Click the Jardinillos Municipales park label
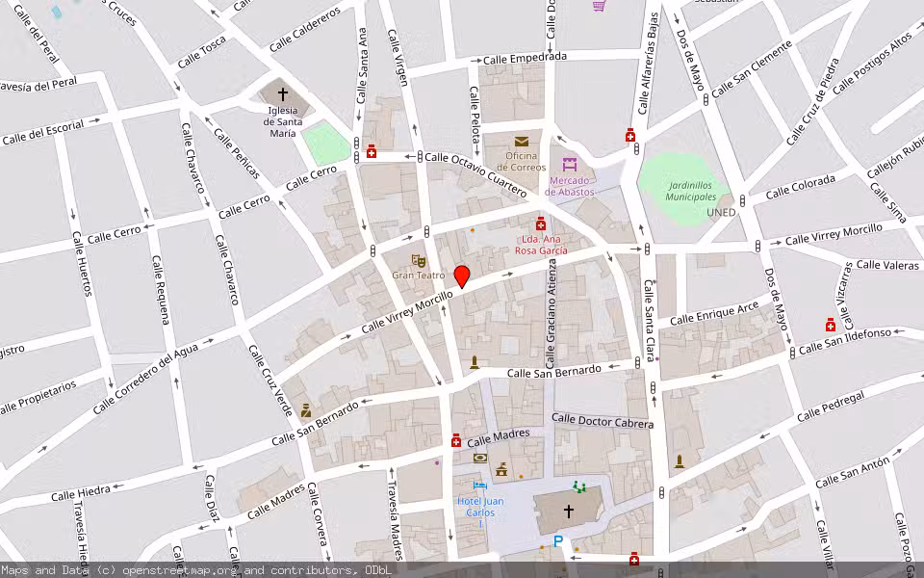Image resolution: width=924 pixels, height=578 pixels. click(x=691, y=191)
